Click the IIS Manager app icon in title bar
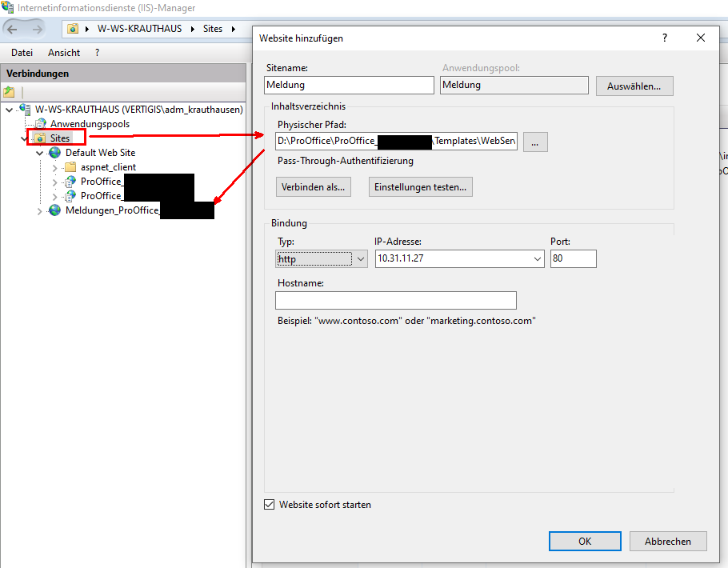The width and height of the screenshot is (728, 568). (7, 7)
